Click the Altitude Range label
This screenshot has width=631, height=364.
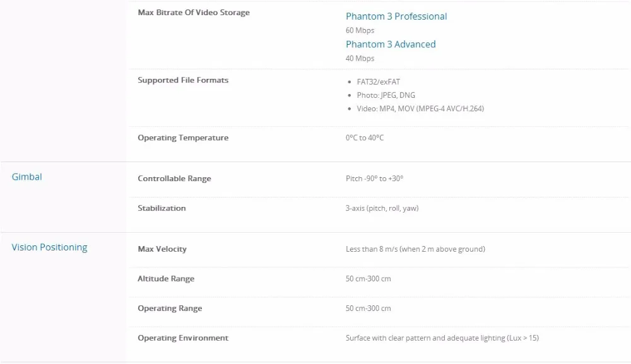pos(166,279)
